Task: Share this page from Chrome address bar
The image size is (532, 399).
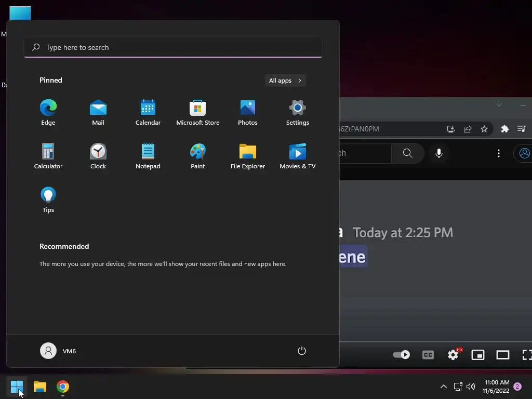Action: coord(468,129)
